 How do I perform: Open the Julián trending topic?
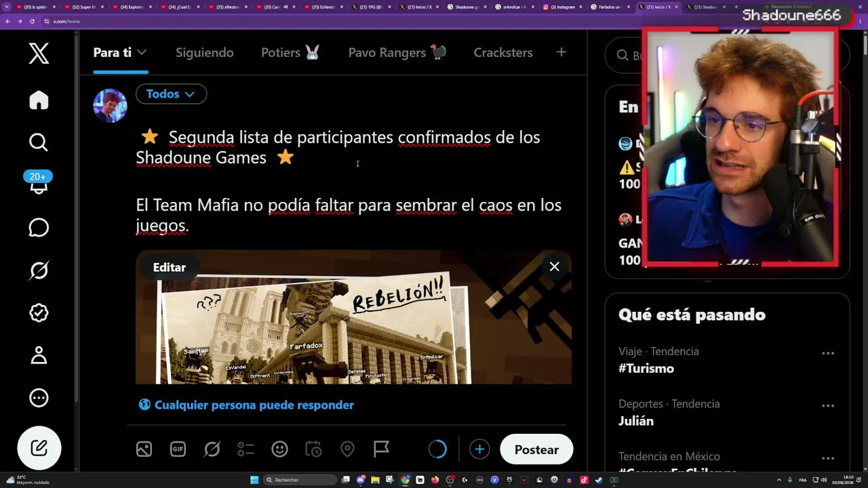tap(636, 421)
